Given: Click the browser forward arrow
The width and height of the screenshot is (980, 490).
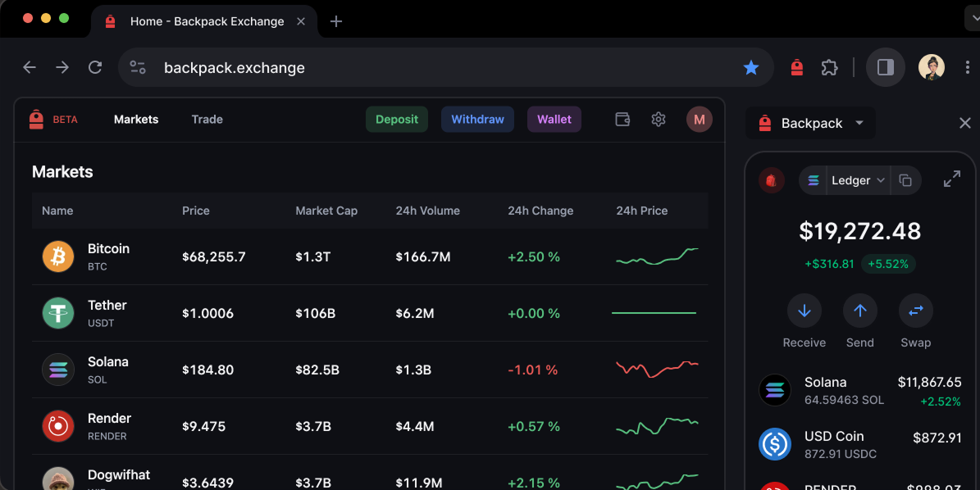Looking at the screenshot, I should click(62, 67).
